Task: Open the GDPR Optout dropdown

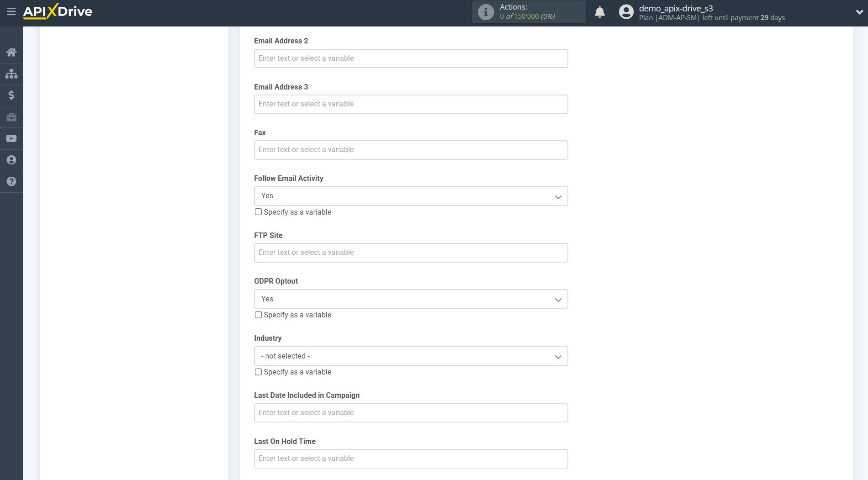Action: coord(411,299)
